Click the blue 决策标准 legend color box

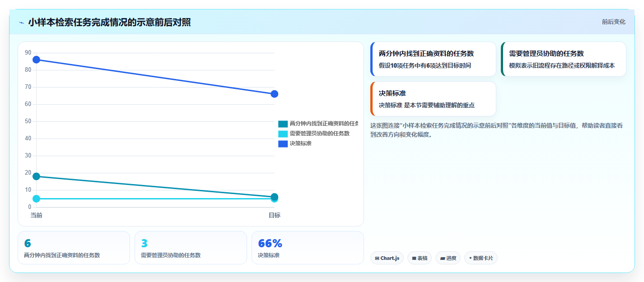(283, 143)
